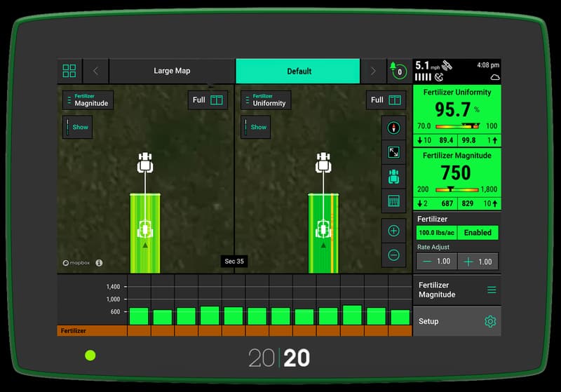Zoom out on the map with minus icon
561x392 pixels.
coord(393,255)
